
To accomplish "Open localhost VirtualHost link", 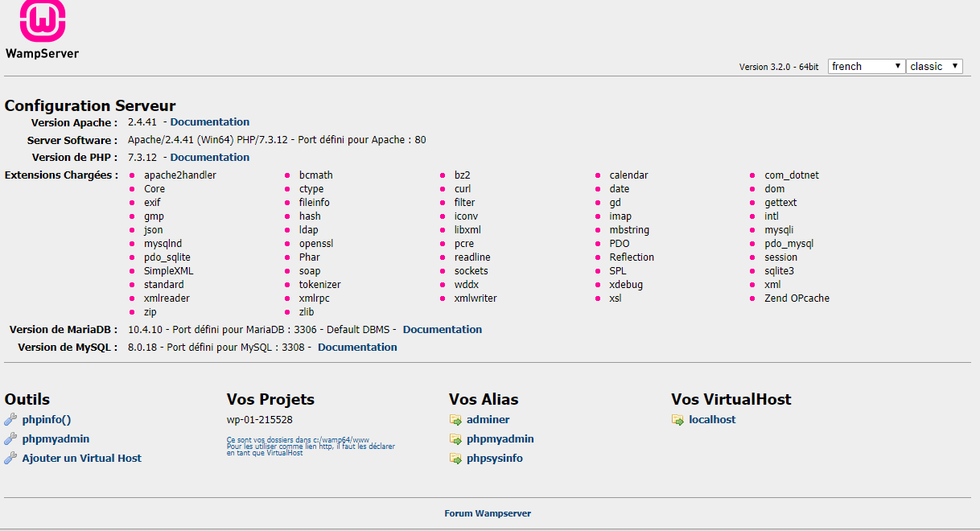I will [712, 419].
